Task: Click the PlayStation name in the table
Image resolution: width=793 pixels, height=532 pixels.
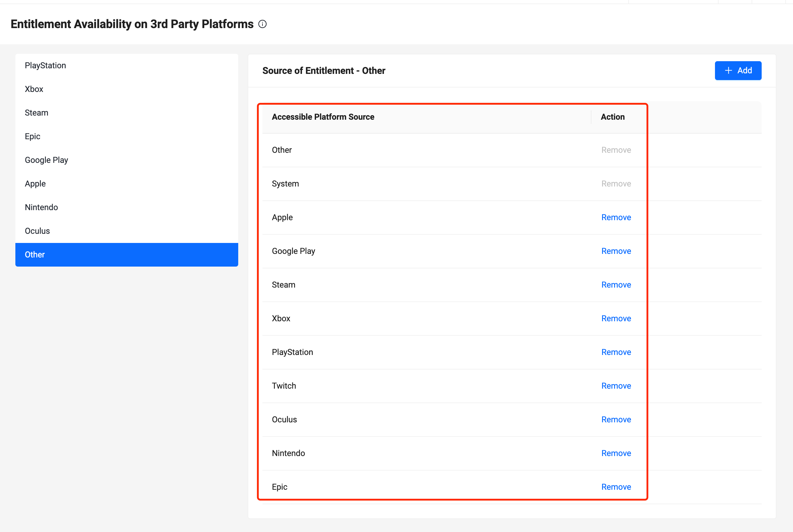Action: pyautogui.click(x=292, y=352)
